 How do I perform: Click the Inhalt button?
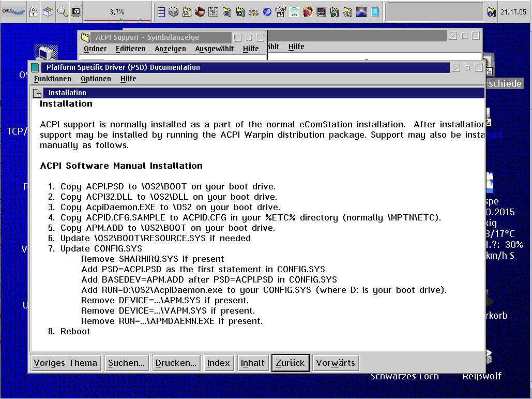coord(253,363)
